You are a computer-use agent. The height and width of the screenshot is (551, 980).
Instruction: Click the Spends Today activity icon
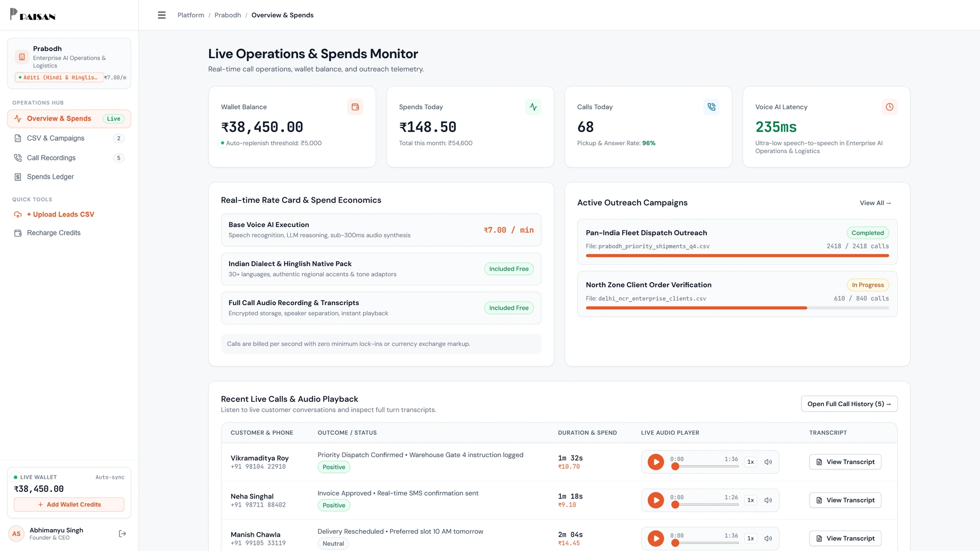click(x=533, y=107)
